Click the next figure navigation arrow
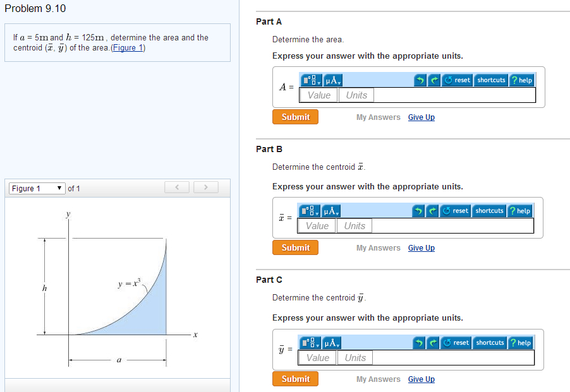This screenshot has height=392, width=570. click(205, 187)
